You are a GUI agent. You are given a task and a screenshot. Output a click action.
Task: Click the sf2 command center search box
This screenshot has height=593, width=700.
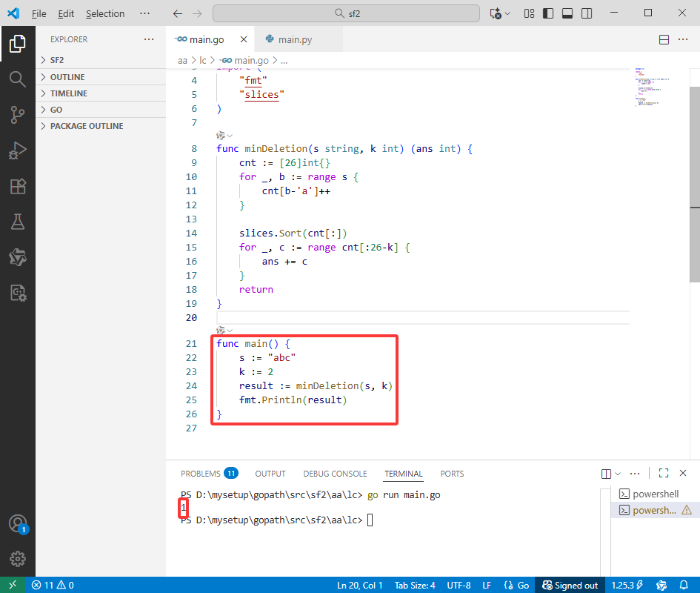point(347,13)
